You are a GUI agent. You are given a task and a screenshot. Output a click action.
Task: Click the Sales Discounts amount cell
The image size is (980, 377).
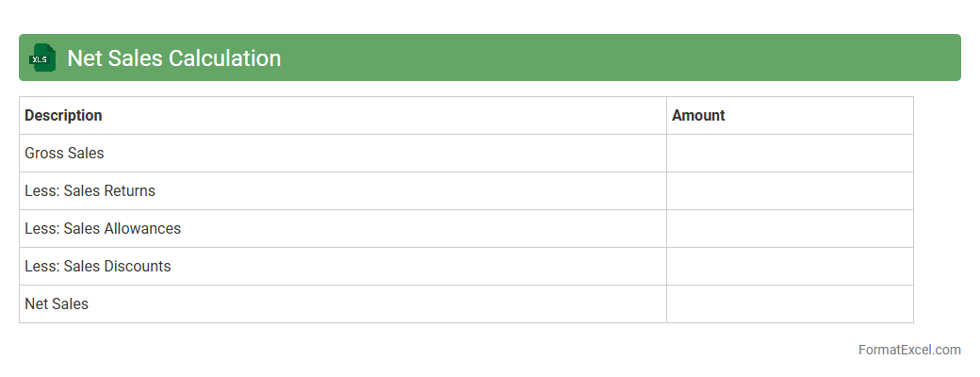790,267
